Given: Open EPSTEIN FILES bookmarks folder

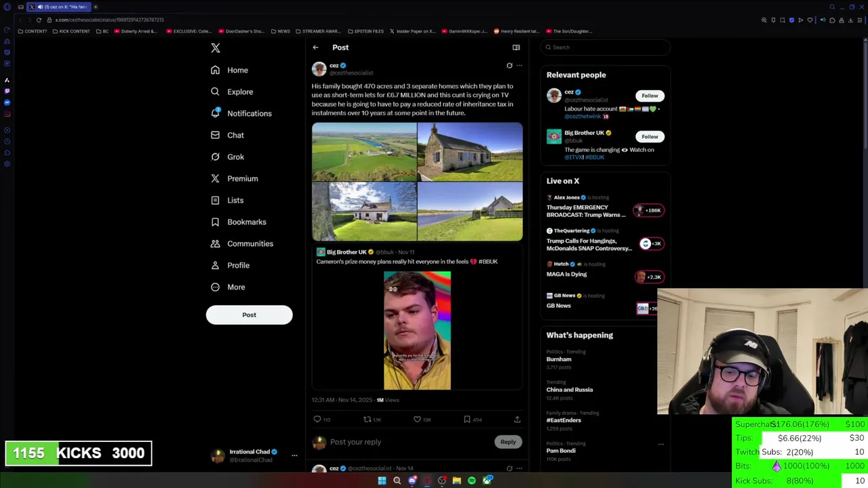Looking at the screenshot, I should (x=366, y=31).
